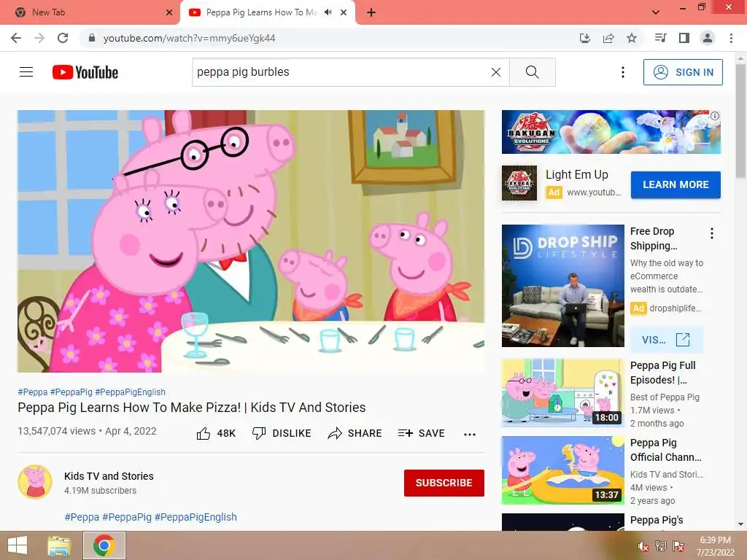Click the address bar URL
This screenshot has width=747, height=560.
point(189,38)
